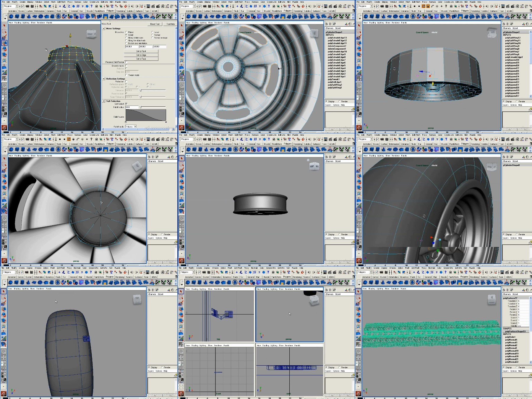Collapse the Reflection Settings section

[x=104, y=79]
